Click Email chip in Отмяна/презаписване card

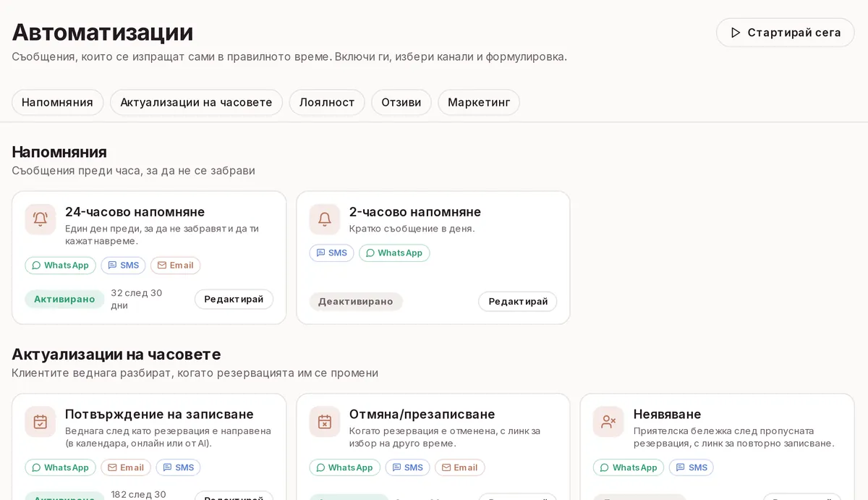pyautogui.click(x=459, y=467)
